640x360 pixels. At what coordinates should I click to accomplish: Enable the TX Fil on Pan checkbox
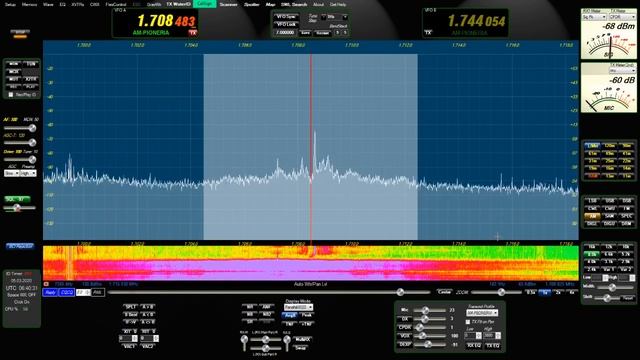click(468, 322)
